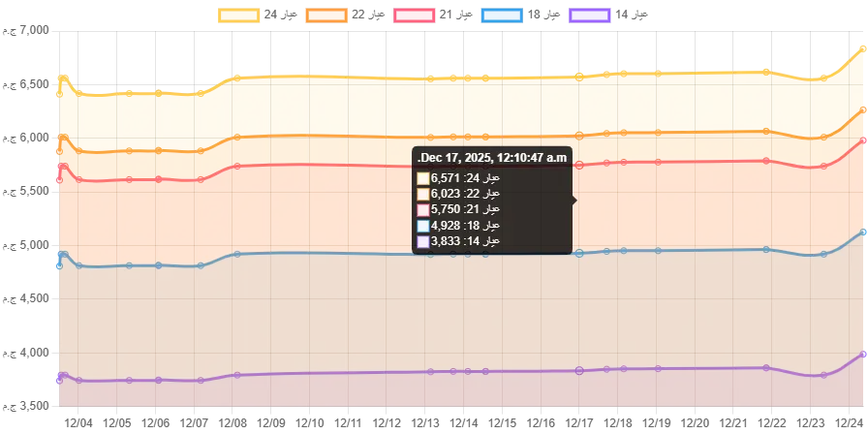The image size is (868, 434).
Task: Toggle the orange legend swatch series
Action: click(x=325, y=15)
